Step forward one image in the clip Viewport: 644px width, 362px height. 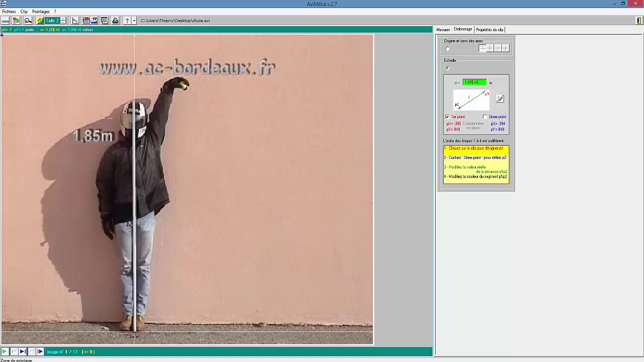(x=40, y=351)
